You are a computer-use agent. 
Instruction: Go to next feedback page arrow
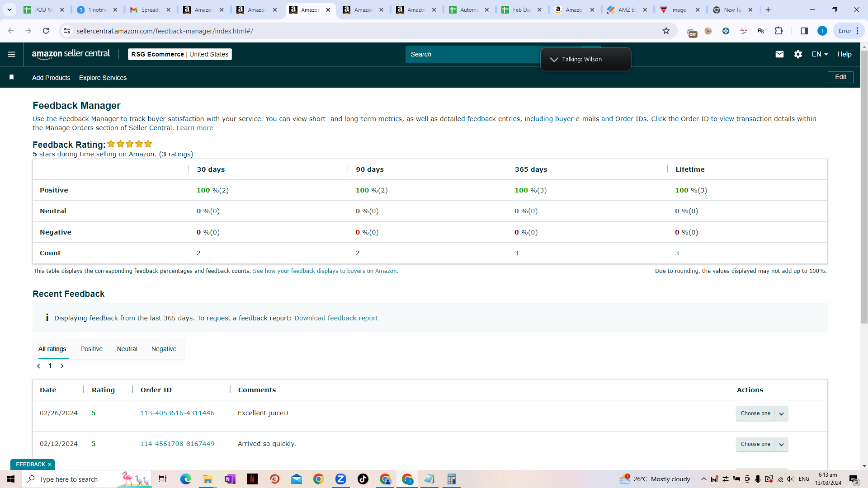click(62, 366)
